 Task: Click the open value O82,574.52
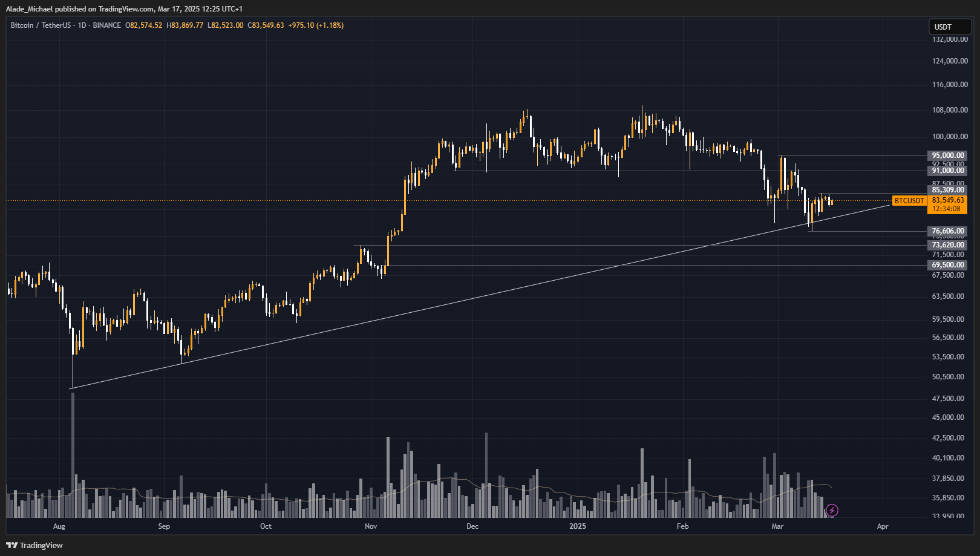click(144, 25)
